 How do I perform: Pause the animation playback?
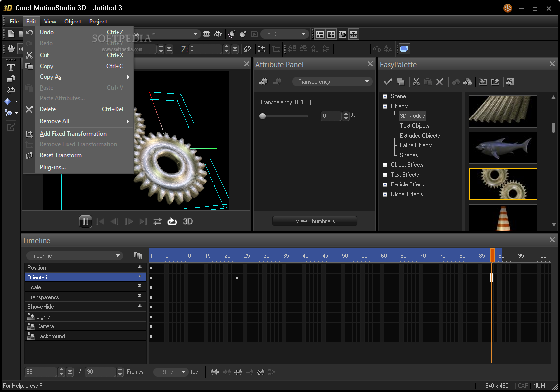[x=85, y=221]
